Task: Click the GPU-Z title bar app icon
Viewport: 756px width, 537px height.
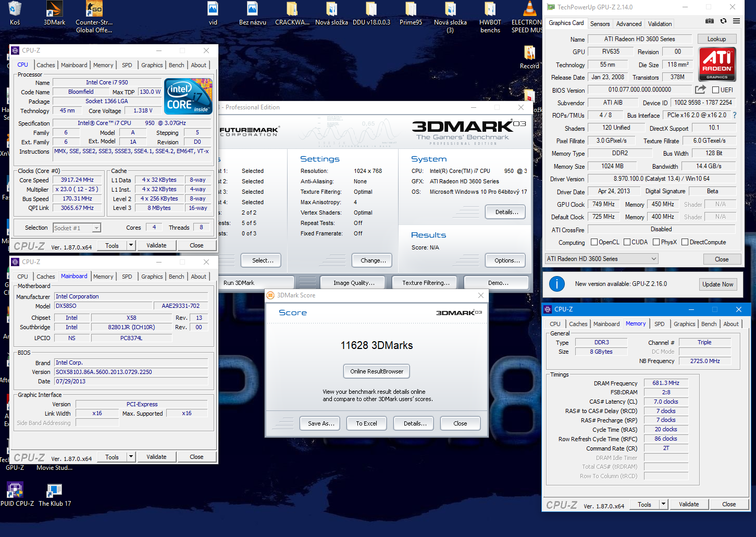Action: [551, 7]
